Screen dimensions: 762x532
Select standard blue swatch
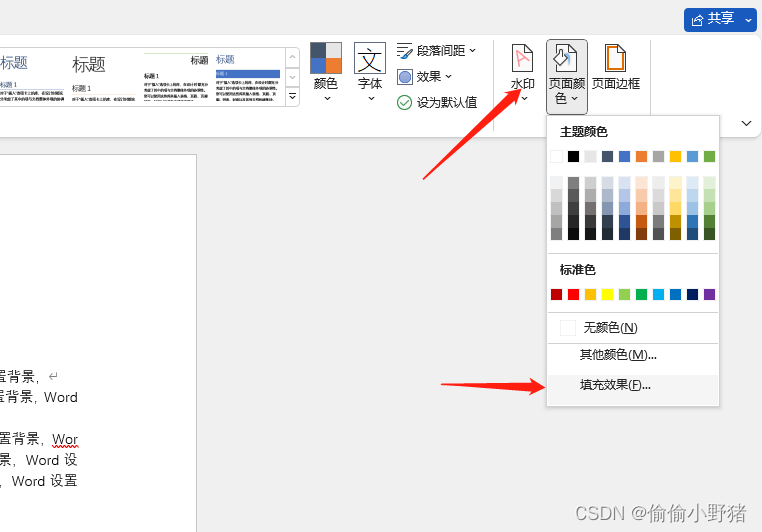point(675,294)
